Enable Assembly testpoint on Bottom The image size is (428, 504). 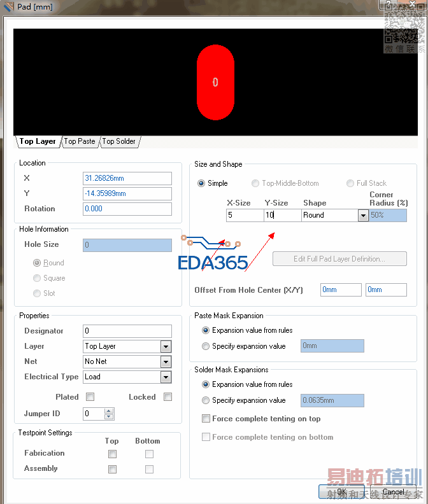pyautogui.click(x=149, y=469)
